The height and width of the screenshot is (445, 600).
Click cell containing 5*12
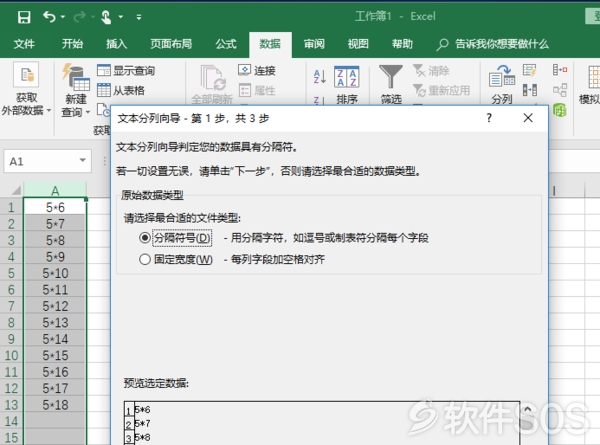coord(55,306)
